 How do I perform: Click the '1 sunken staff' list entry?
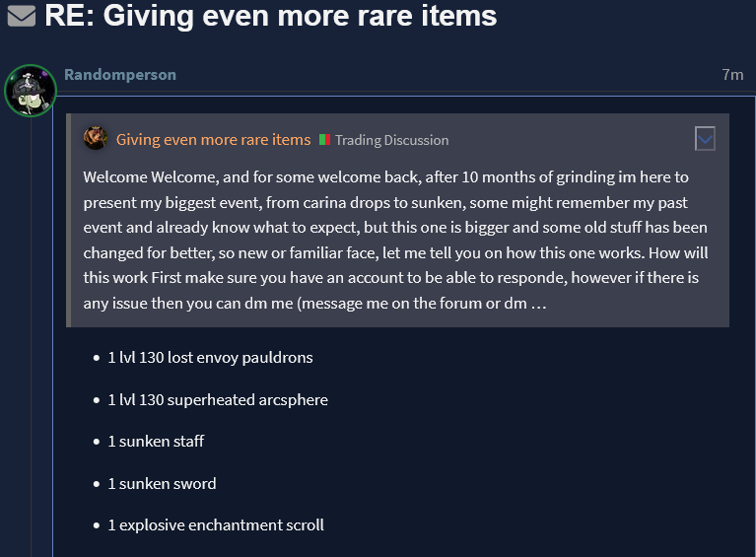(156, 441)
